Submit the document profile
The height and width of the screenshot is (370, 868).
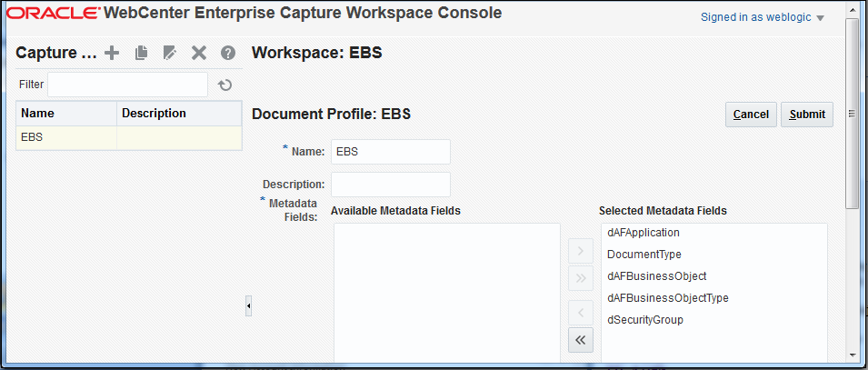(x=807, y=115)
